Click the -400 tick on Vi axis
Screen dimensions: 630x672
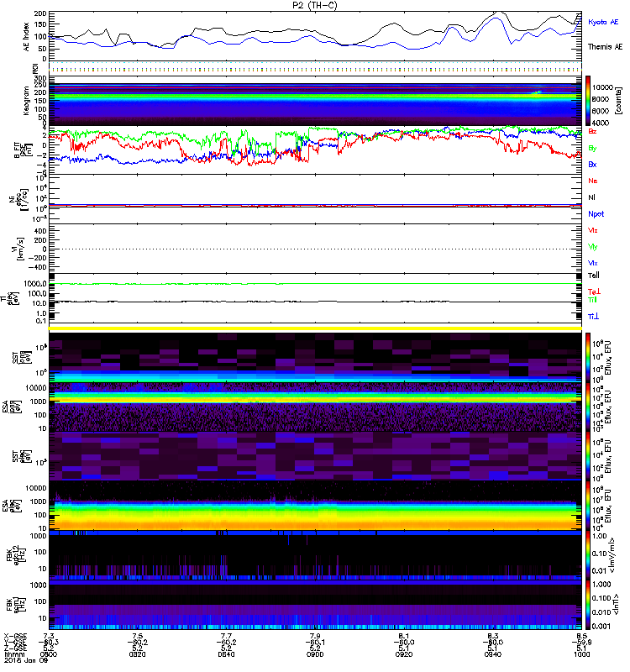(x=37, y=267)
